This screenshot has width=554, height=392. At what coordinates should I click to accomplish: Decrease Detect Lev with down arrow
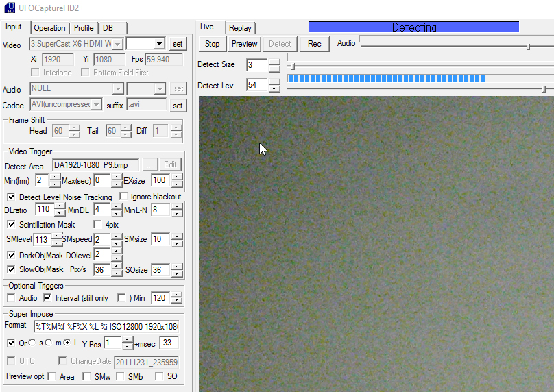click(x=274, y=88)
